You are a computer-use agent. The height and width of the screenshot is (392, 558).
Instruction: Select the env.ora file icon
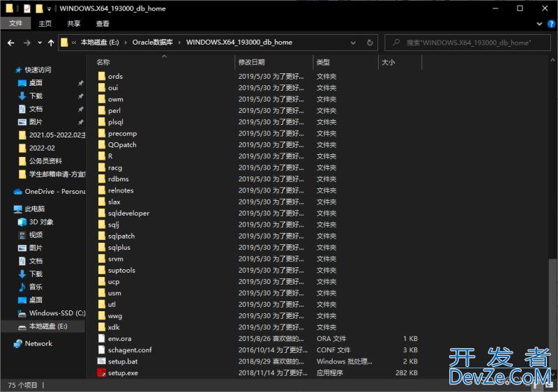click(101, 338)
